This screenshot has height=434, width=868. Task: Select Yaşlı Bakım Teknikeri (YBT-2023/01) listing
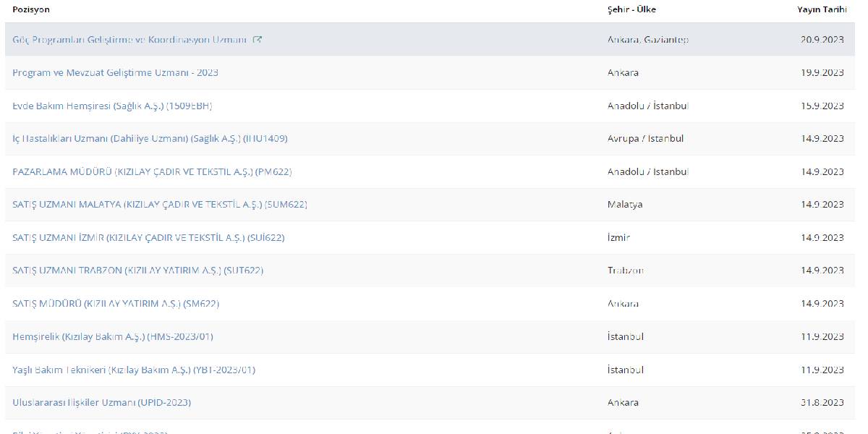(x=134, y=370)
